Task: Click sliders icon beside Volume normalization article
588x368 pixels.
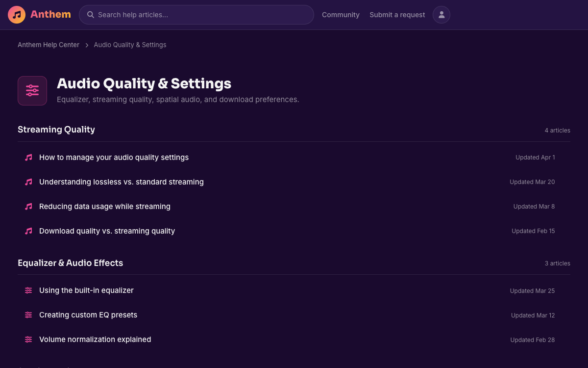Action: (28, 340)
